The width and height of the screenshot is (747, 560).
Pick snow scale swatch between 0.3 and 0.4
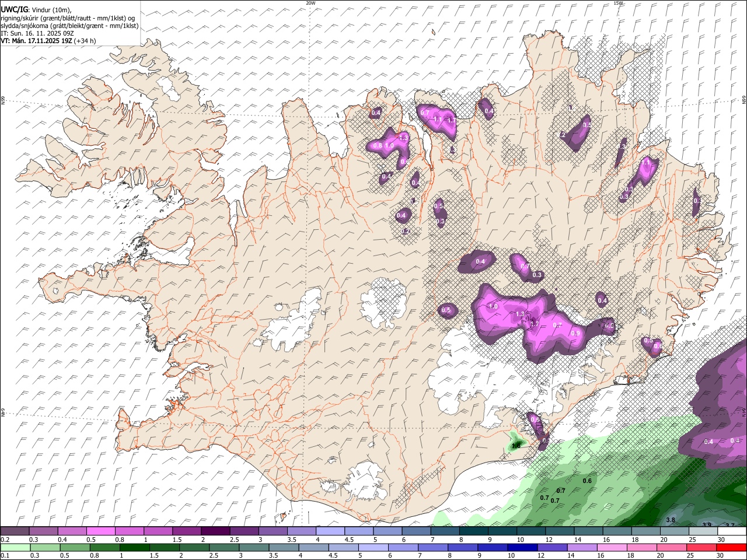tap(44, 531)
